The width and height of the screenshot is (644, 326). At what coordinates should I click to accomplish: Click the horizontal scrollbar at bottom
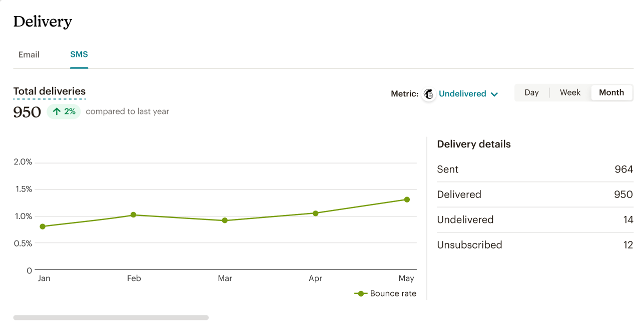pos(111,317)
